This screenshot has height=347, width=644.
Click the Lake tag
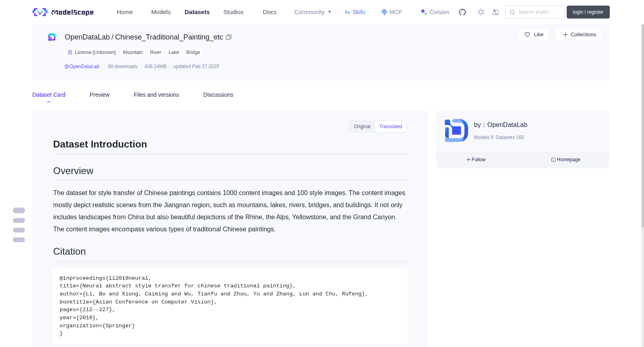coord(174,52)
